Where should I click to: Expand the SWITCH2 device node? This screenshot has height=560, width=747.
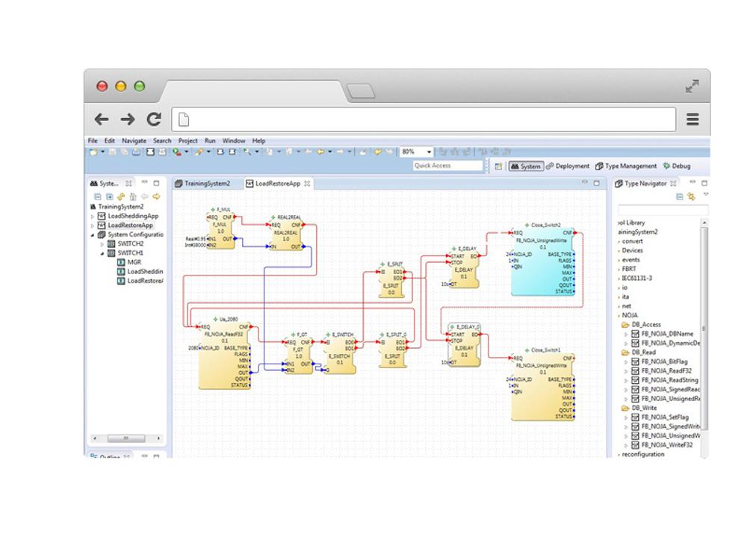(102, 244)
